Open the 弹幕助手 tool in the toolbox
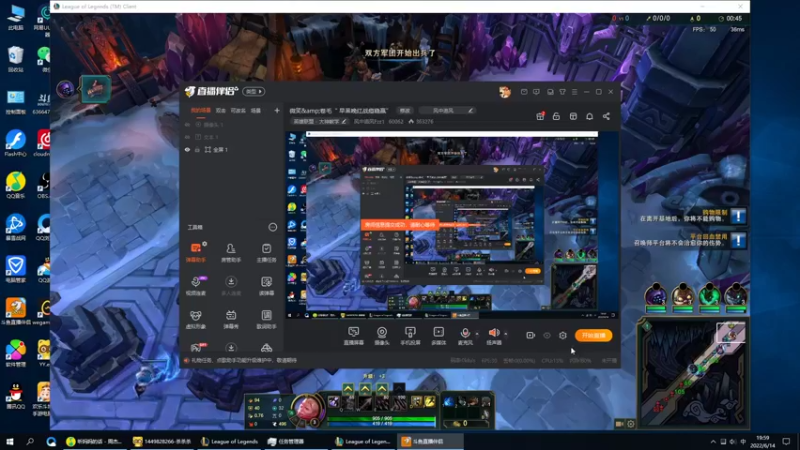The height and width of the screenshot is (450, 800). pos(195,252)
